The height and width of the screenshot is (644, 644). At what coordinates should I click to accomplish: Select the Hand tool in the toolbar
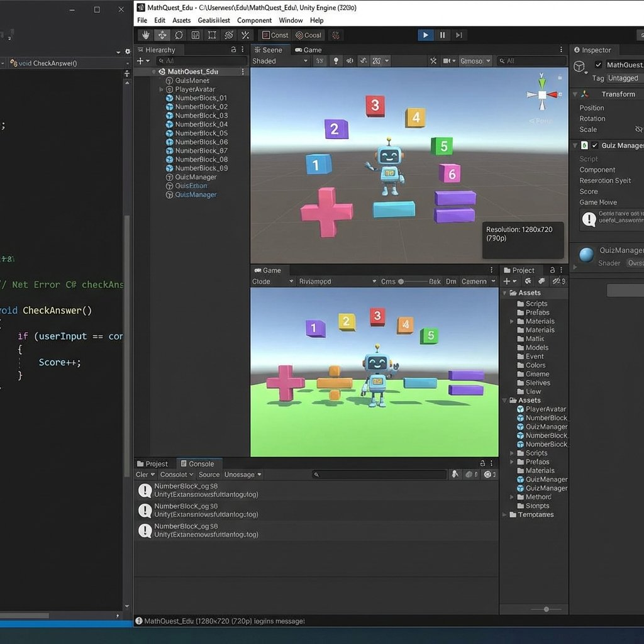click(145, 35)
